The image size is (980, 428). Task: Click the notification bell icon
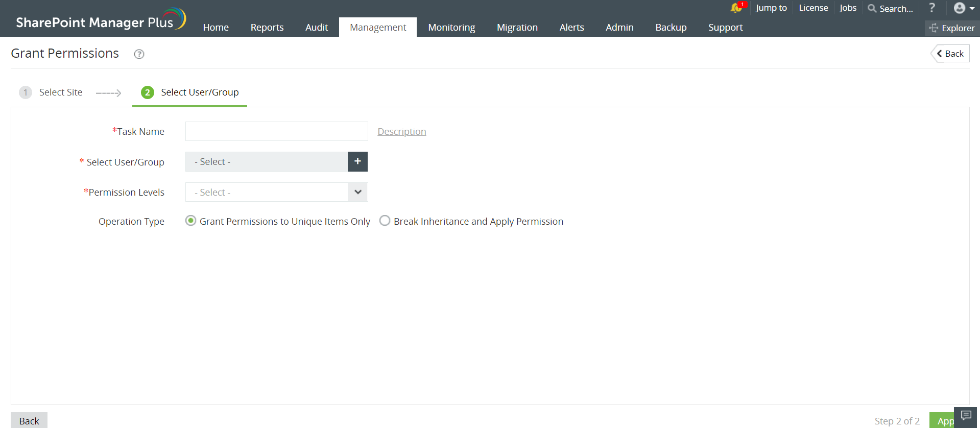click(x=736, y=8)
